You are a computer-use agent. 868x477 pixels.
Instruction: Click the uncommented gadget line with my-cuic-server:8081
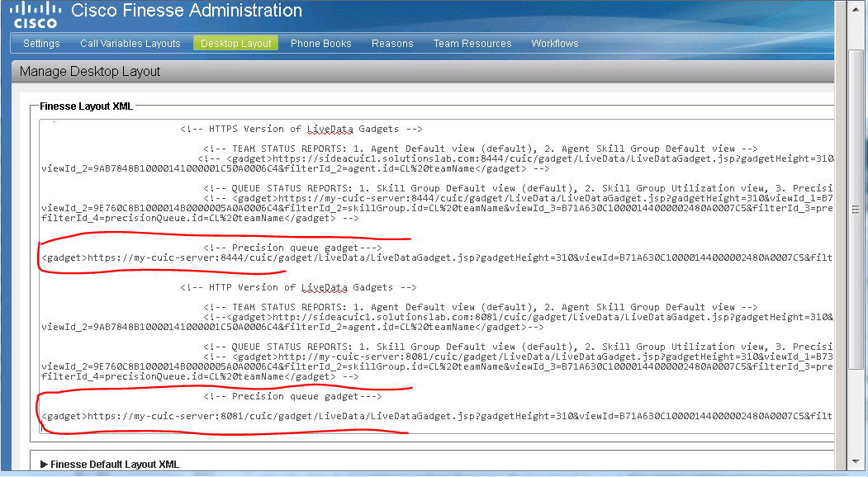(x=437, y=416)
